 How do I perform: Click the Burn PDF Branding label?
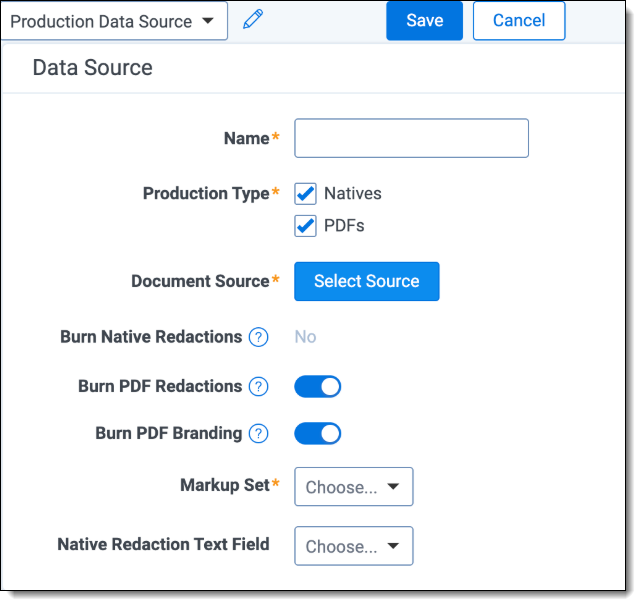point(169,433)
